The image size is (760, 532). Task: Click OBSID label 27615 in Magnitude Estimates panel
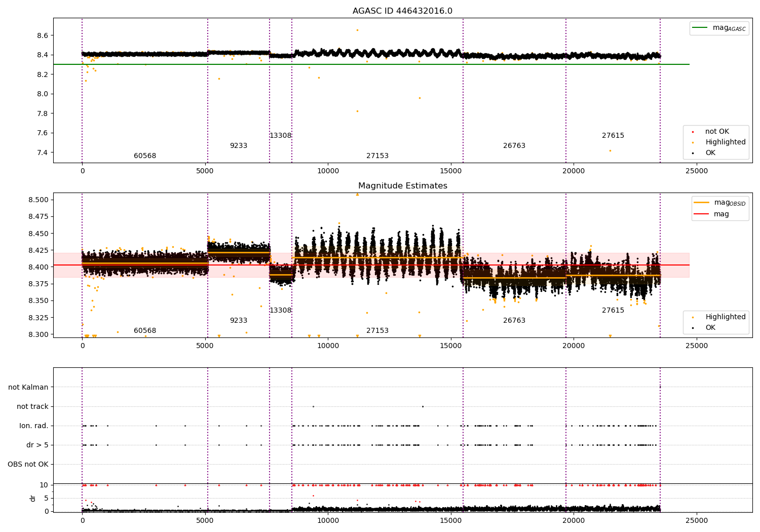tap(613, 311)
